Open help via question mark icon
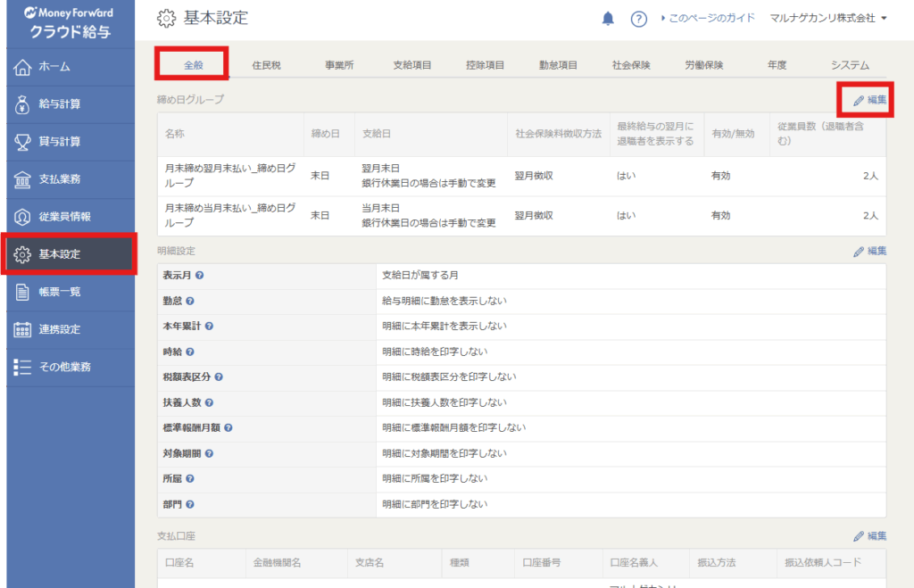Screen dimensions: 914x588 point(638,19)
